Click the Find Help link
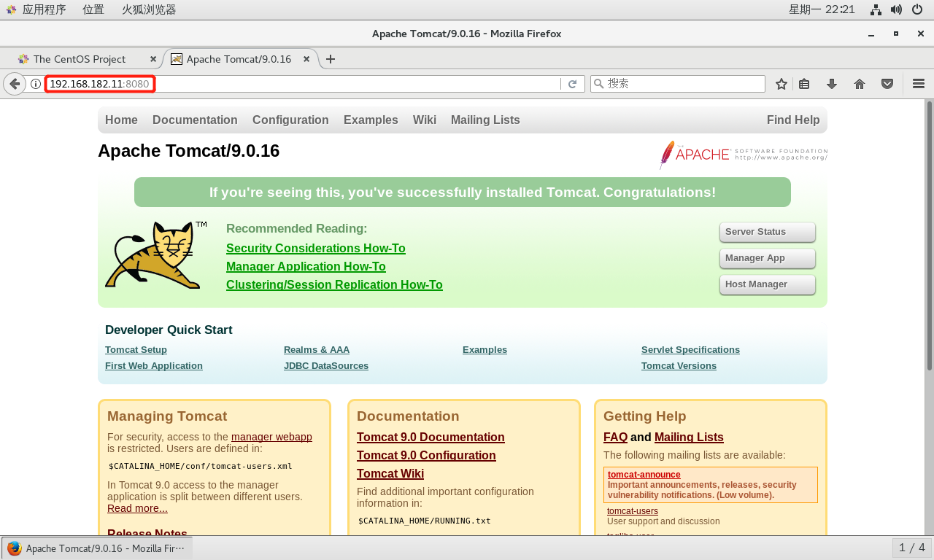The height and width of the screenshot is (560, 934). pos(793,120)
